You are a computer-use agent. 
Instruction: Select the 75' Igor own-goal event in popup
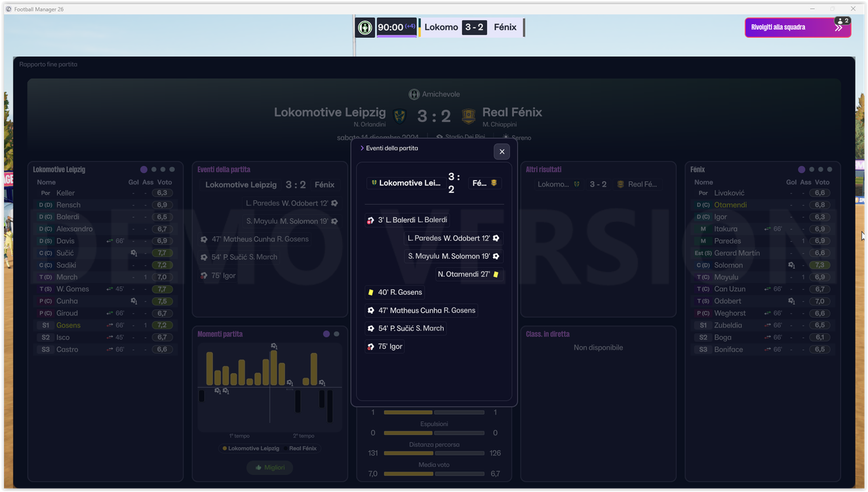(385, 346)
